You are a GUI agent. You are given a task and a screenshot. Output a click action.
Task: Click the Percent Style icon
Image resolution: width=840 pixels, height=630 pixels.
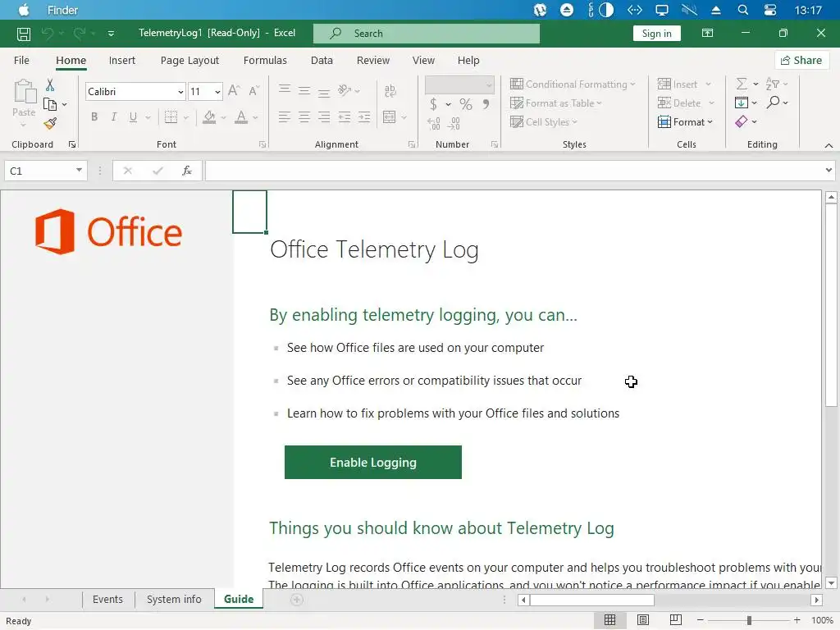coord(466,104)
